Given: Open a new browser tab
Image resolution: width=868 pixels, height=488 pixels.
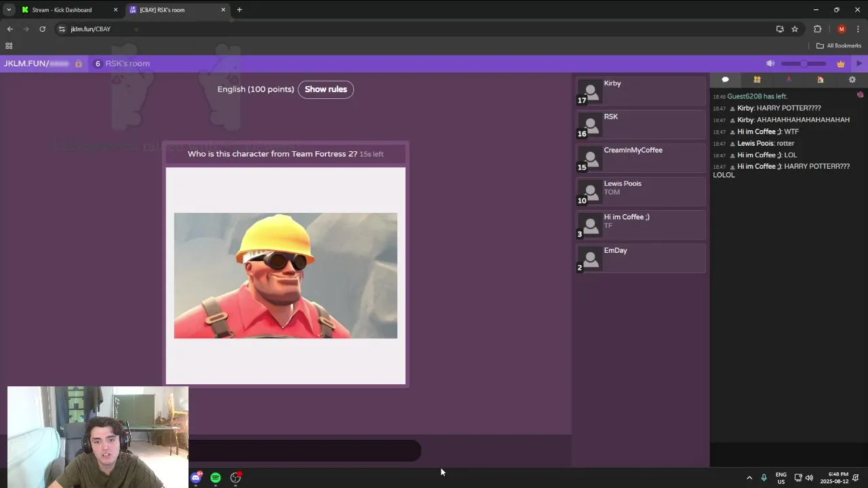Looking at the screenshot, I should pyautogui.click(x=239, y=10).
